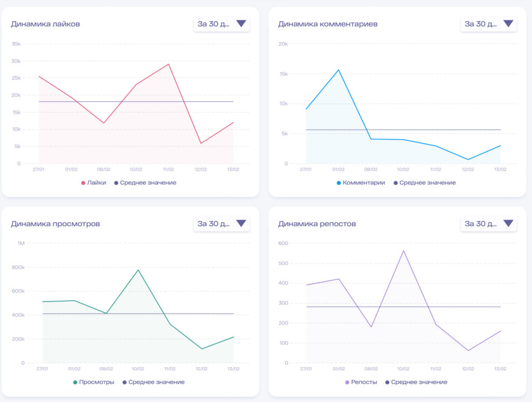Click the Динамика просмотров title
532x402 pixels.
click(x=55, y=224)
